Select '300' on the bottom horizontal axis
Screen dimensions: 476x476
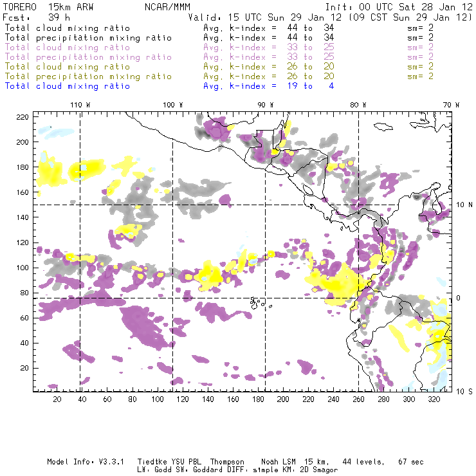point(409,399)
